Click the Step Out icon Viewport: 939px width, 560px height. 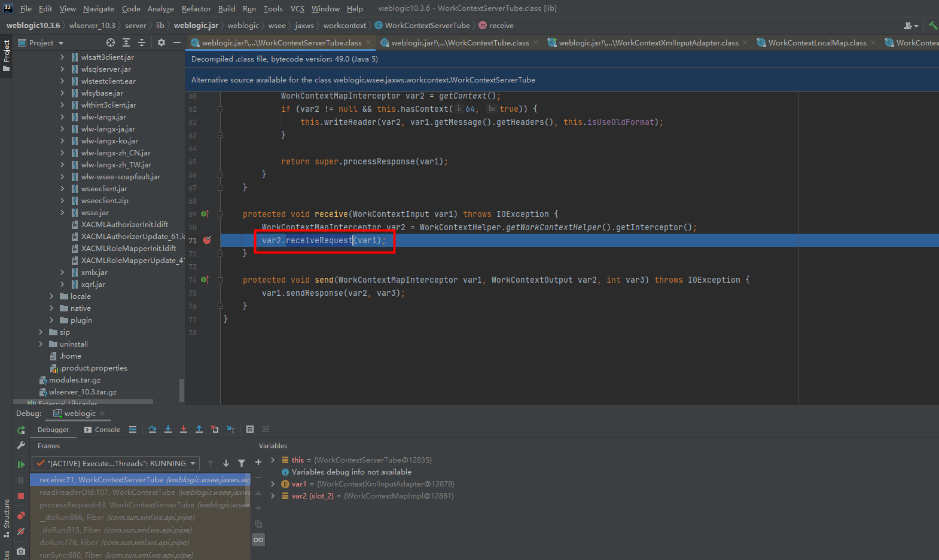pos(199,429)
